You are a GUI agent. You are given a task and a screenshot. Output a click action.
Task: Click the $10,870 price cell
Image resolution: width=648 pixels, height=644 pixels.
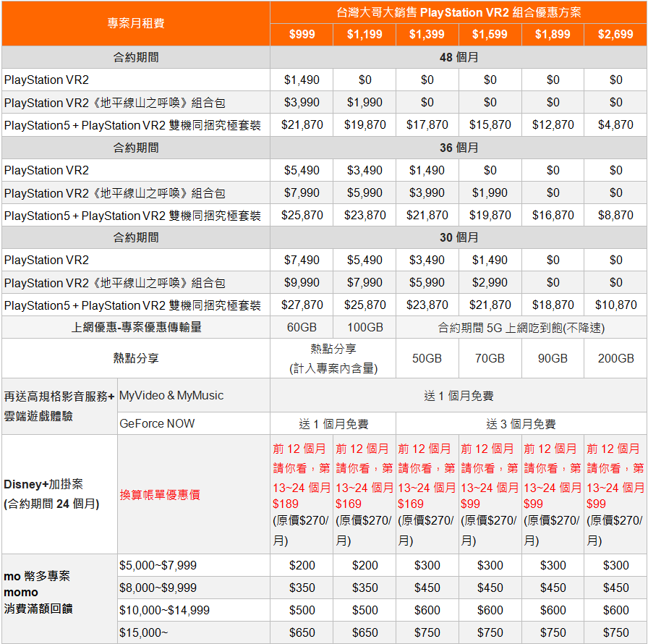[x=615, y=305]
